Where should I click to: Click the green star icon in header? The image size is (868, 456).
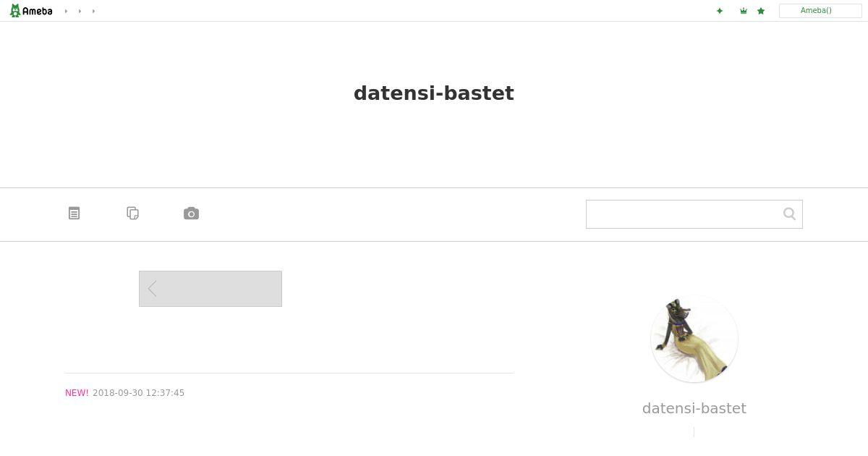pyautogui.click(x=761, y=11)
